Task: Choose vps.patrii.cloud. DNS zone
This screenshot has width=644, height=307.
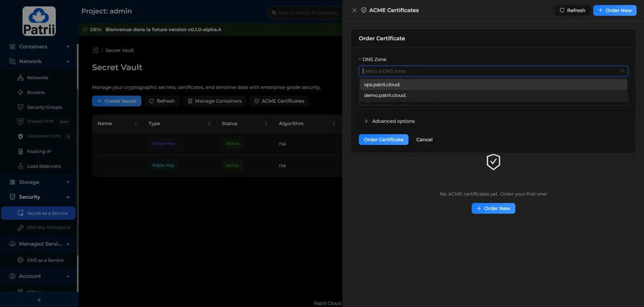Action: click(x=493, y=85)
